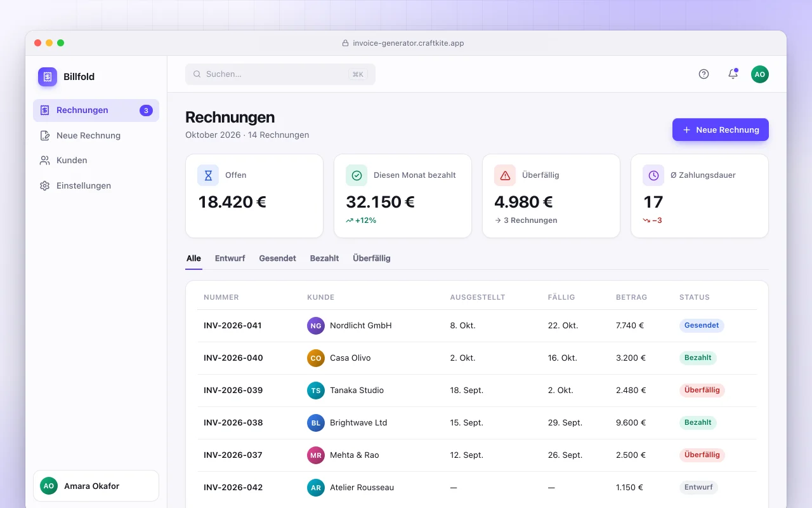Switch to the Überfällig tab
The image size is (812, 508).
(x=372, y=258)
